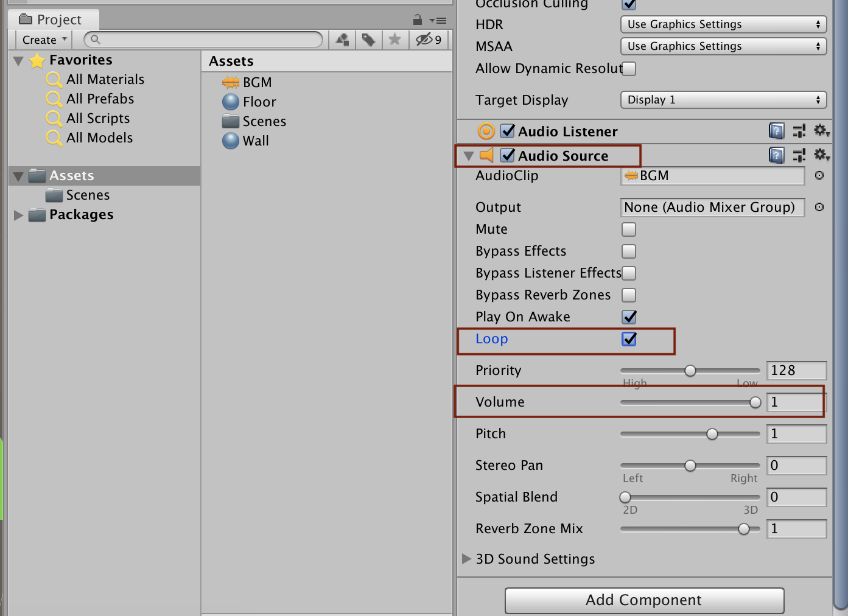Collapse the Assets folder in the tree
Viewport: 848px width, 616px height.
coord(17,175)
